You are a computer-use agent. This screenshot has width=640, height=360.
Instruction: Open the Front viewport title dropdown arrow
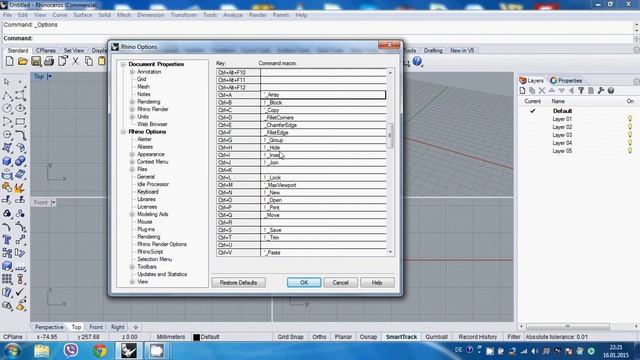click(x=53, y=202)
